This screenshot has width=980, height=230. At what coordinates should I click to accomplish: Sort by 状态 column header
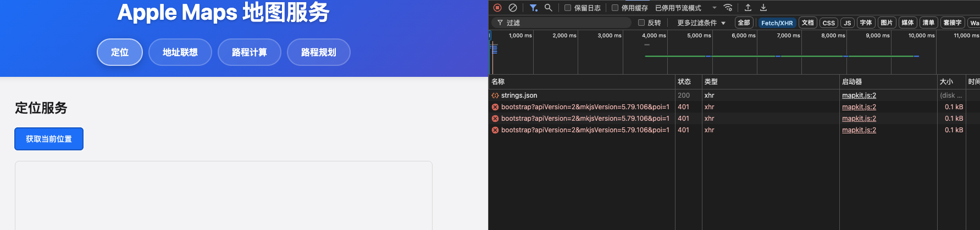(x=689, y=82)
